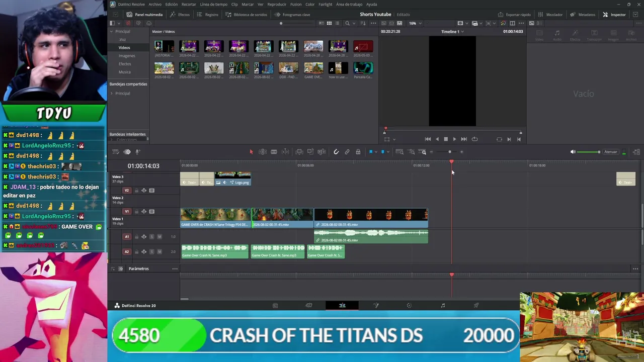
Task: Play the timeline in the viewer
Action: tap(454, 139)
